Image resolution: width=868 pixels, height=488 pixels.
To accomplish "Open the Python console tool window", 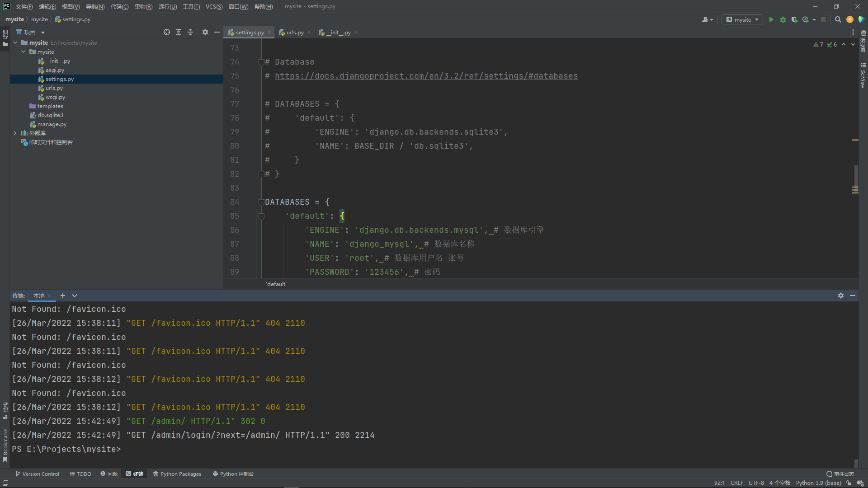I will [233, 474].
